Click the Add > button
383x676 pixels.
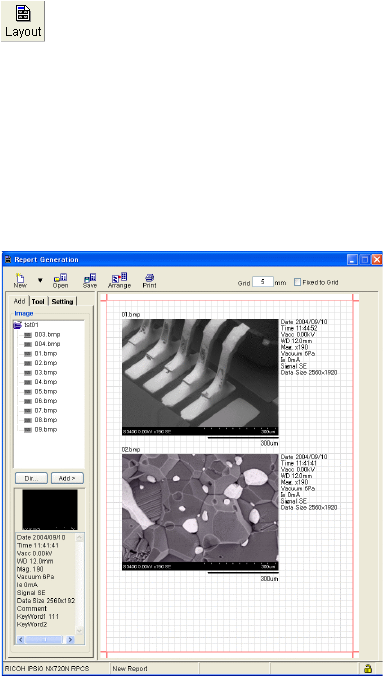(x=67, y=478)
